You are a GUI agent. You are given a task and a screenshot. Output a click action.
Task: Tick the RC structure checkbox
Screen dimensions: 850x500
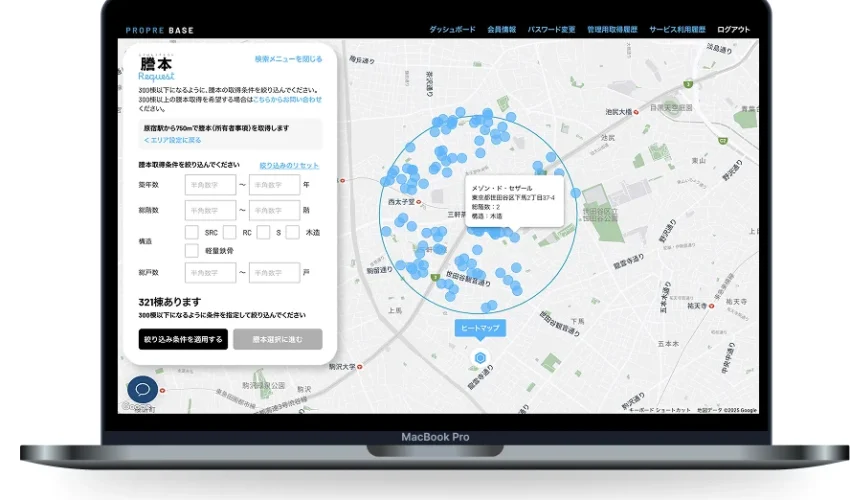coord(229,232)
